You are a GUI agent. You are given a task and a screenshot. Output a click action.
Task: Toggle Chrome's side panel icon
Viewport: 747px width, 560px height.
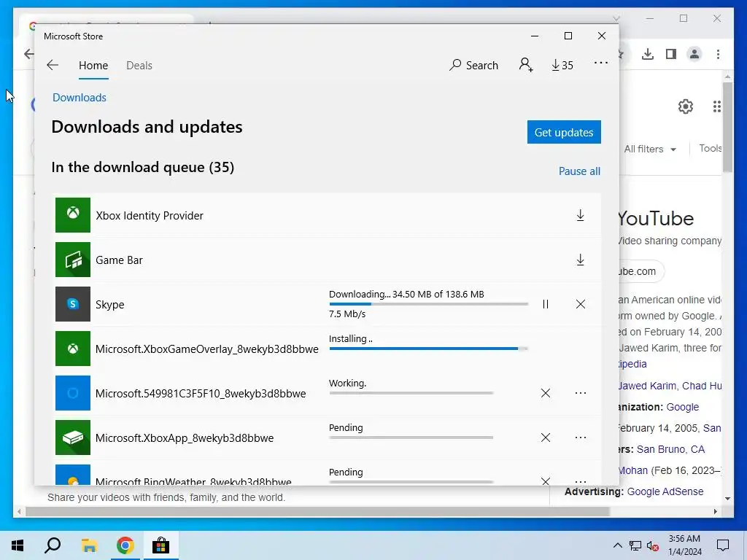(x=671, y=54)
